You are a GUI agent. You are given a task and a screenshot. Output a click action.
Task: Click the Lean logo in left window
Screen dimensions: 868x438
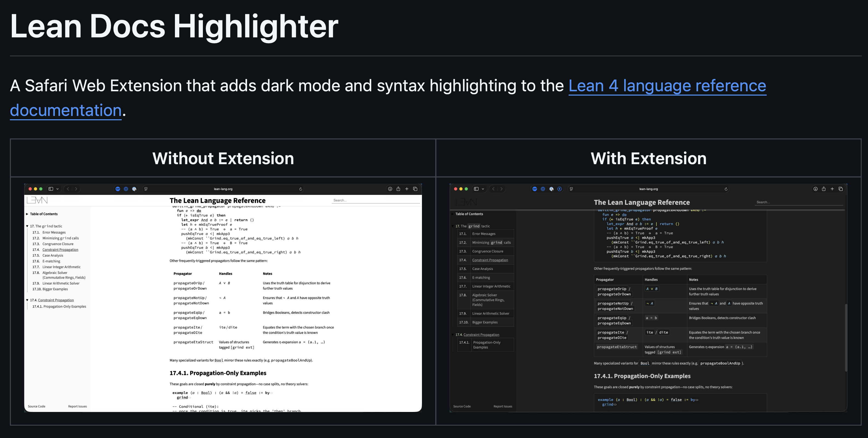[x=37, y=200]
